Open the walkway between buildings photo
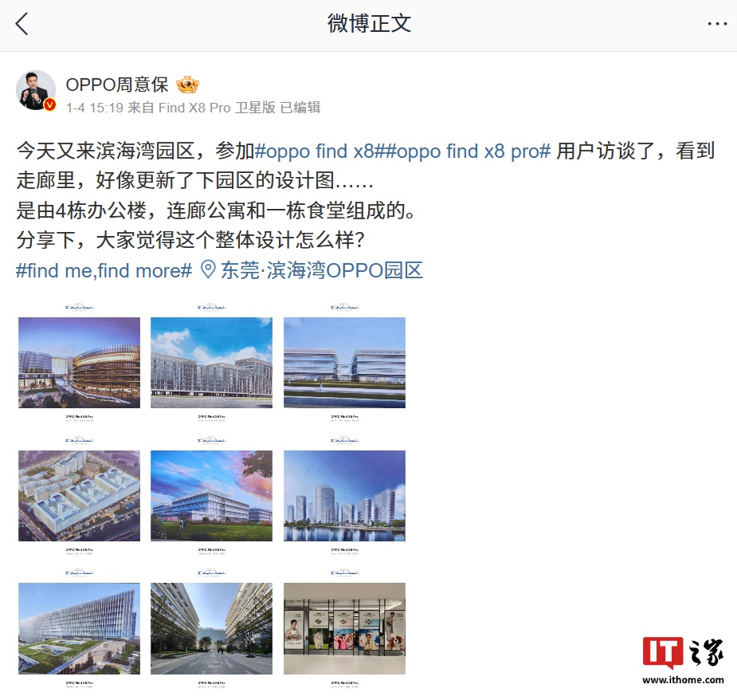This screenshot has width=737, height=700. pyautogui.click(x=211, y=628)
